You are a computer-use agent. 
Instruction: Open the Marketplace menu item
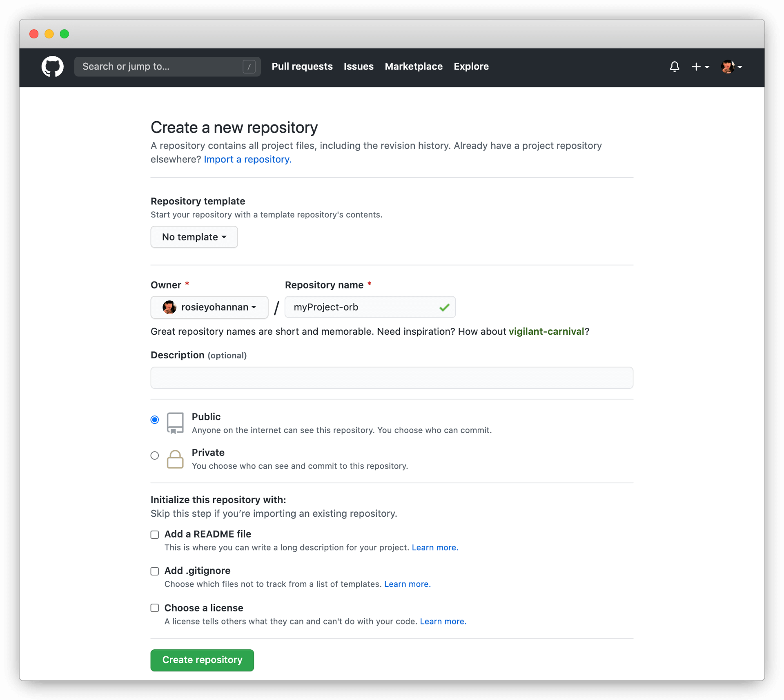click(x=414, y=66)
